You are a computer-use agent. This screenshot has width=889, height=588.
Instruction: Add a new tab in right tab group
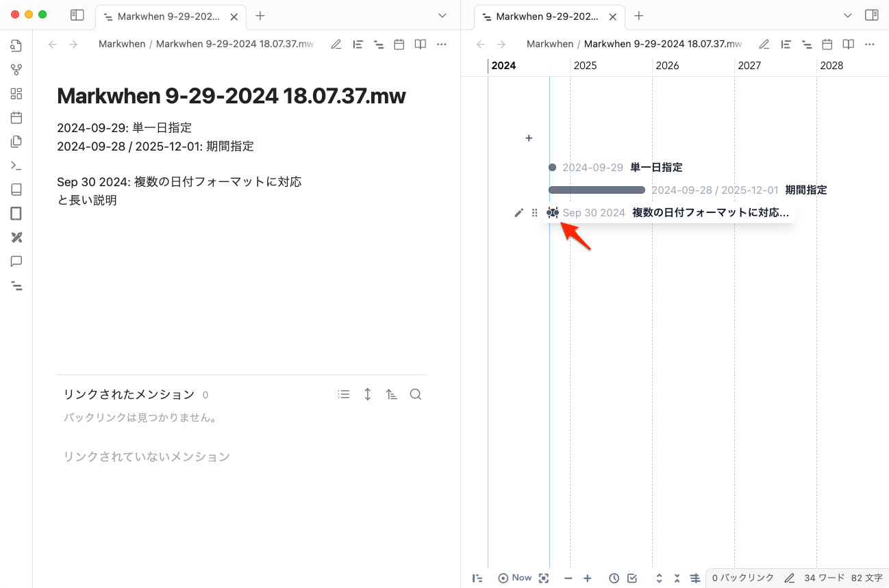click(x=639, y=16)
